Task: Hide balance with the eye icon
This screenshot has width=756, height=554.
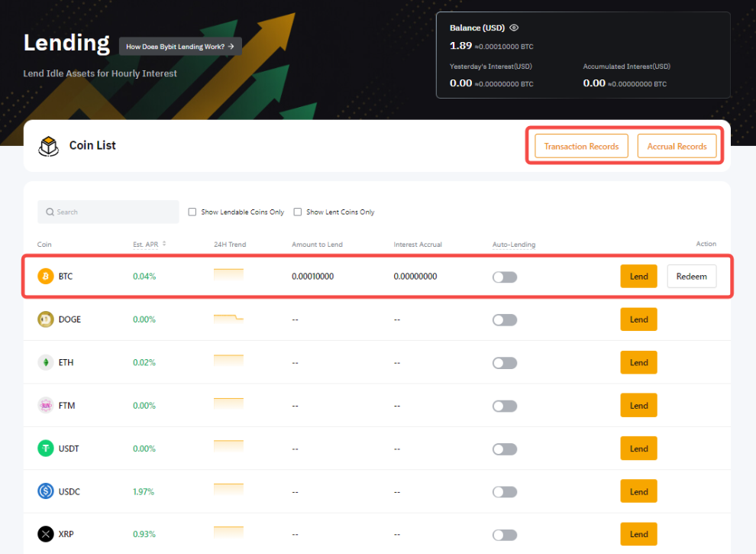Action: (x=514, y=28)
